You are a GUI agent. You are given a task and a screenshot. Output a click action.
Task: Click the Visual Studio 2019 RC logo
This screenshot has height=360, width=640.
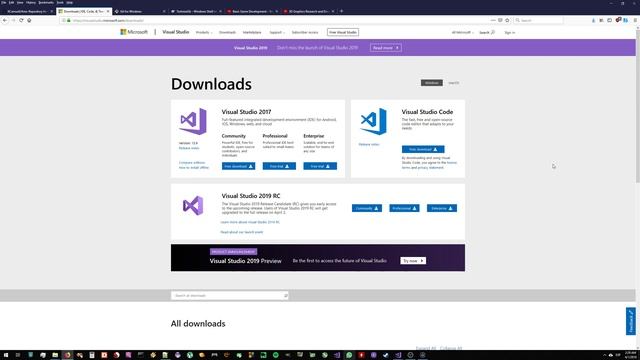tap(193, 205)
